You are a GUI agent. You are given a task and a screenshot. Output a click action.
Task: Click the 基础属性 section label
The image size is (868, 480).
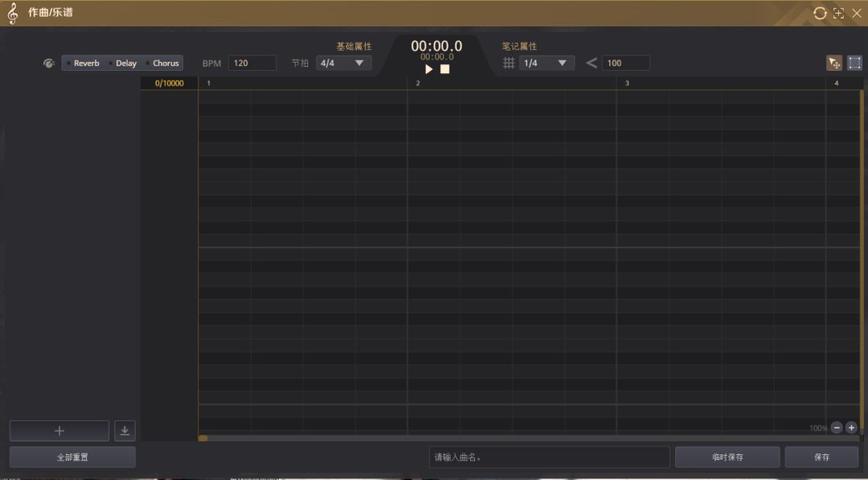(x=354, y=47)
